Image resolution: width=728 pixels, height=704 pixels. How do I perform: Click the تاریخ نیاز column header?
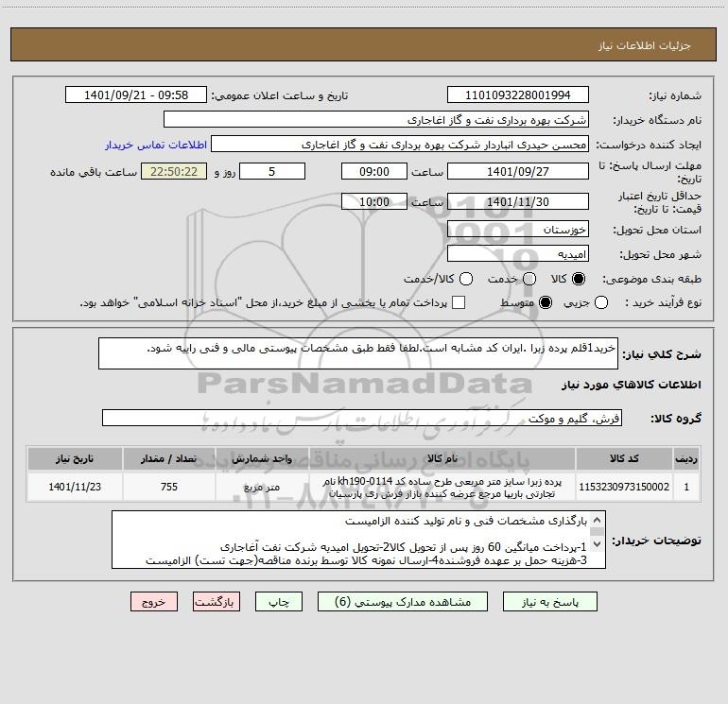(75, 458)
